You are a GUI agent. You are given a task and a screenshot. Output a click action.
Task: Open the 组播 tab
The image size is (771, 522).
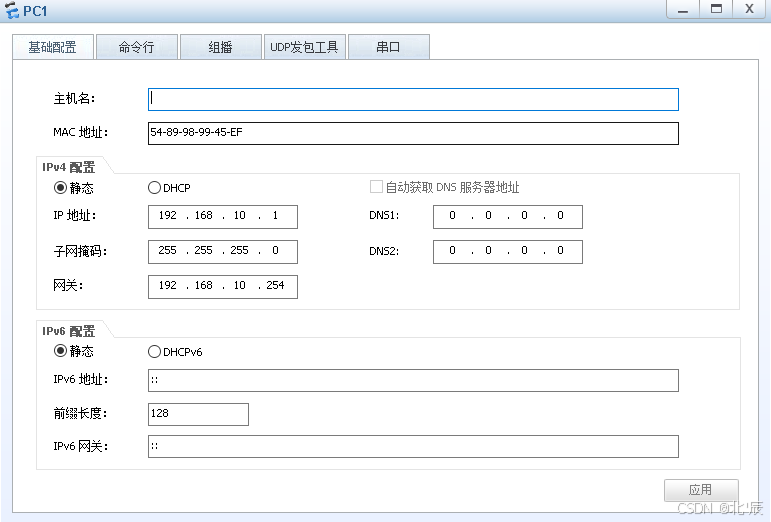(220, 47)
